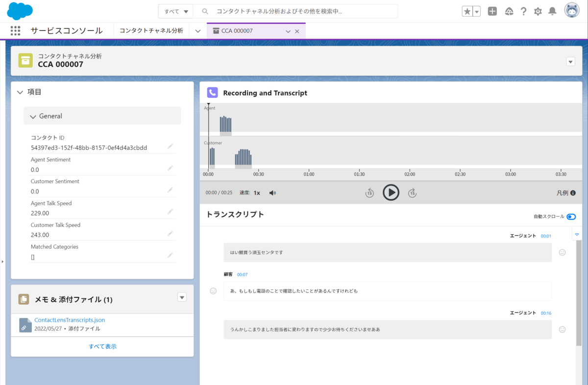Seek timeline to the 01:00 mark

(x=309, y=174)
